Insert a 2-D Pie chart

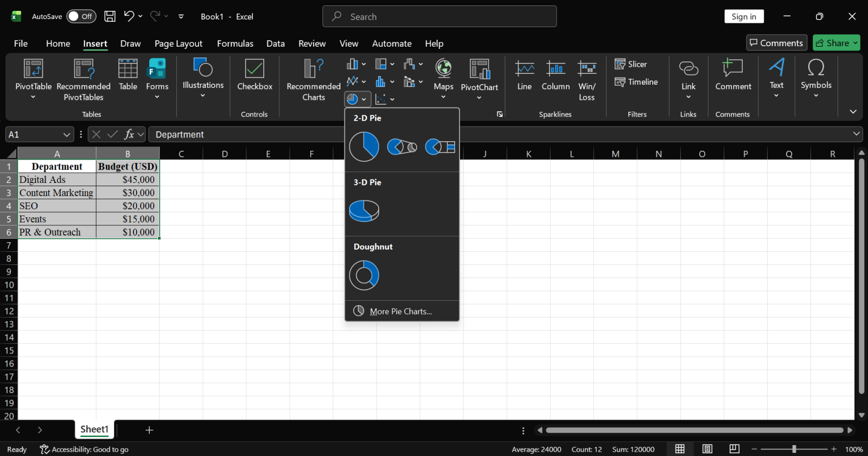(364, 147)
